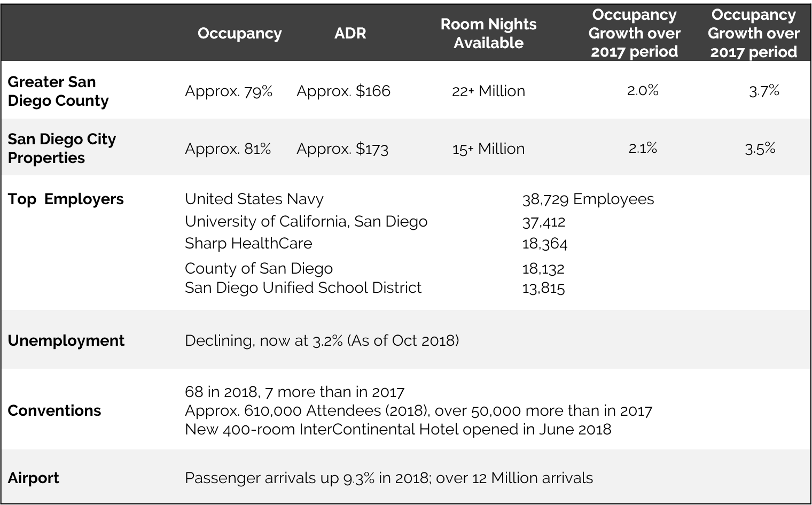Click the Unemployment row label
This screenshot has width=812, height=505.
click(x=66, y=340)
